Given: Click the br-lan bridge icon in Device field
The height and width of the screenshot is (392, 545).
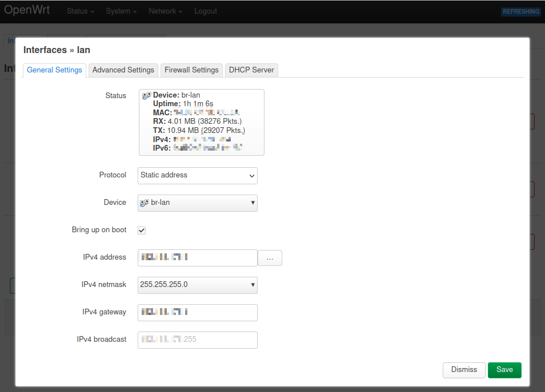Looking at the screenshot, I should coord(145,203).
